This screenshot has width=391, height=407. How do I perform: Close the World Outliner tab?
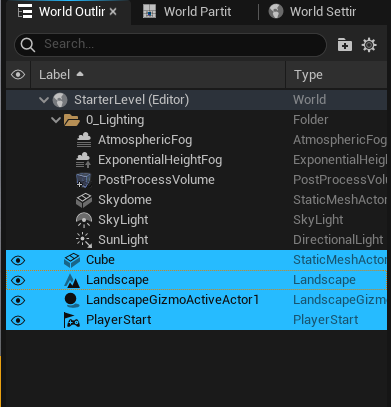[113, 12]
